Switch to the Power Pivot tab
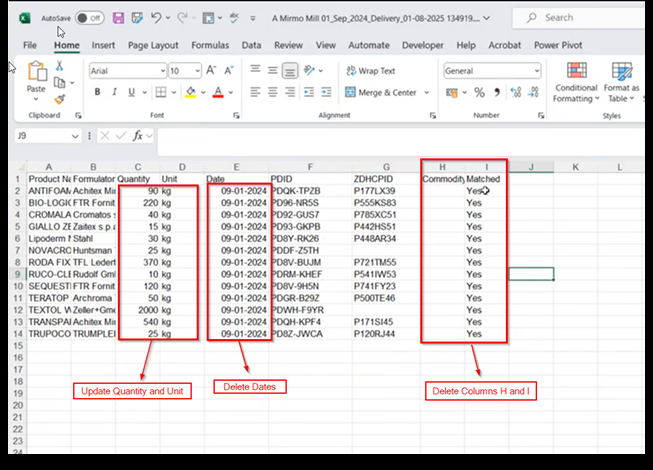 [558, 45]
